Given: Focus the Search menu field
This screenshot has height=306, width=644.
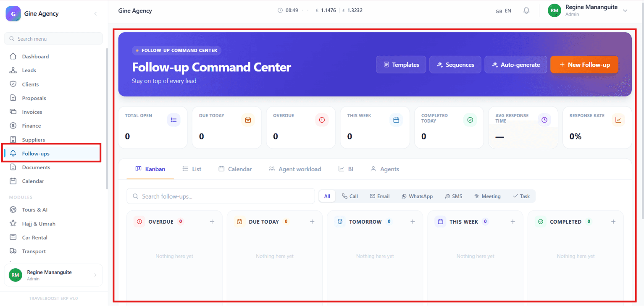Looking at the screenshot, I should [53, 39].
